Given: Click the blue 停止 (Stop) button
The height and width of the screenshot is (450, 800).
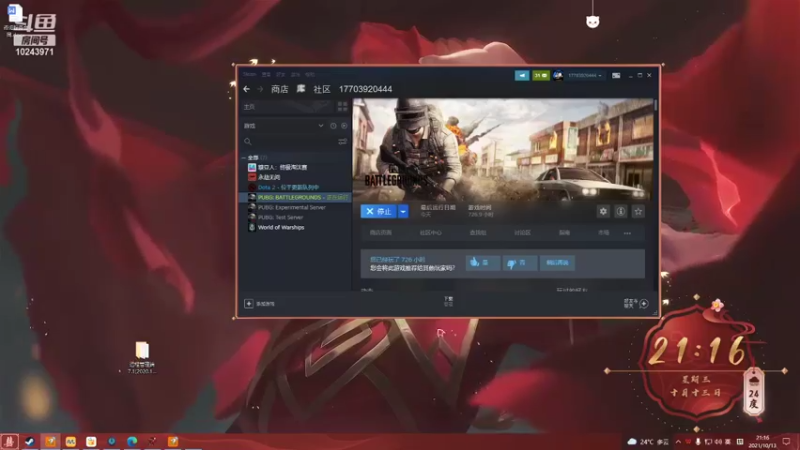Looking at the screenshot, I should click(x=378, y=211).
